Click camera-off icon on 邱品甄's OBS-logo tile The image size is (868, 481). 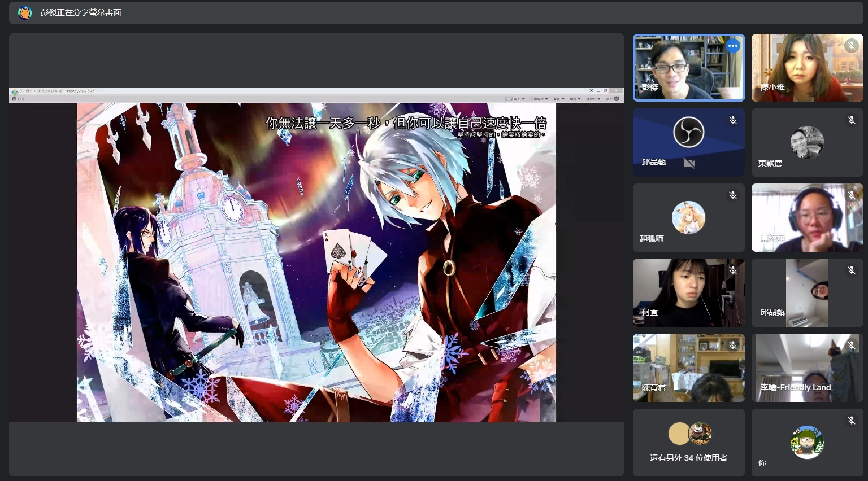(689, 163)
